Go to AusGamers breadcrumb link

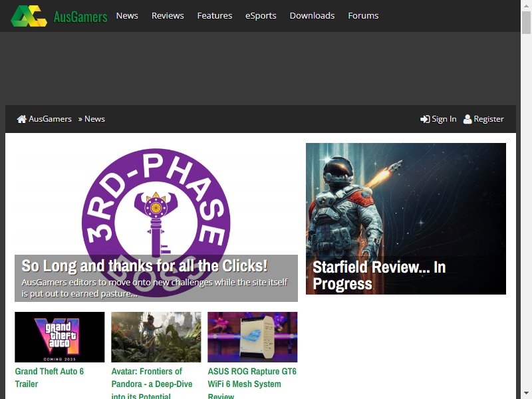tap(50, 119)
